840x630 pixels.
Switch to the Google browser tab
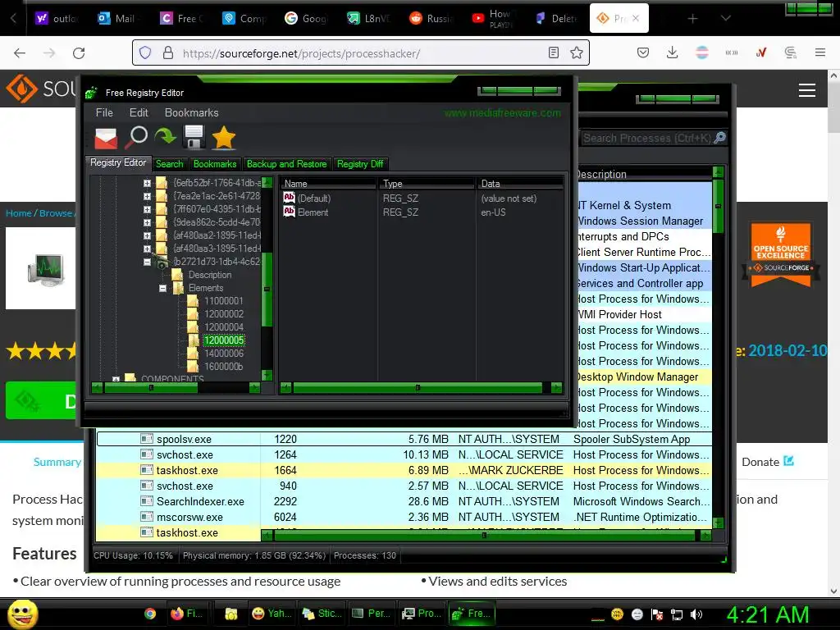point(305,18)
